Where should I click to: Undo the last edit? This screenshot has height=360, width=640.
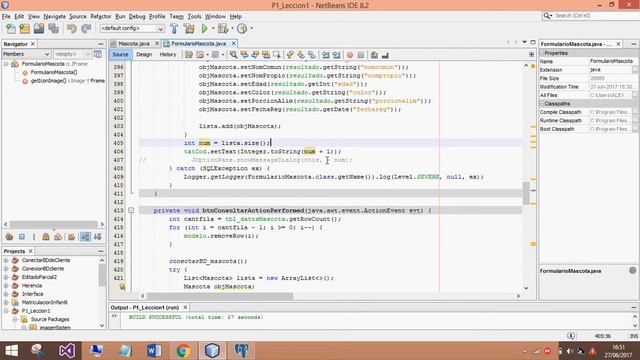point(72,29)
